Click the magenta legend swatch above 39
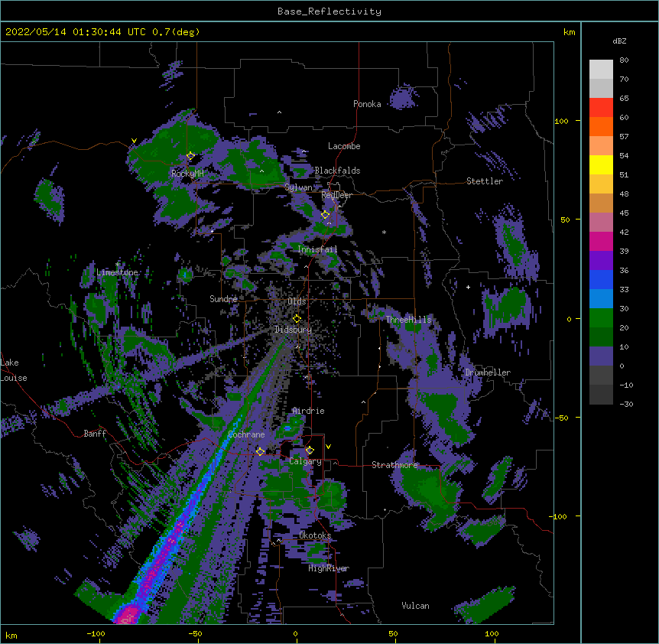The height and width of the screenshot is (644, 659). 601,241
